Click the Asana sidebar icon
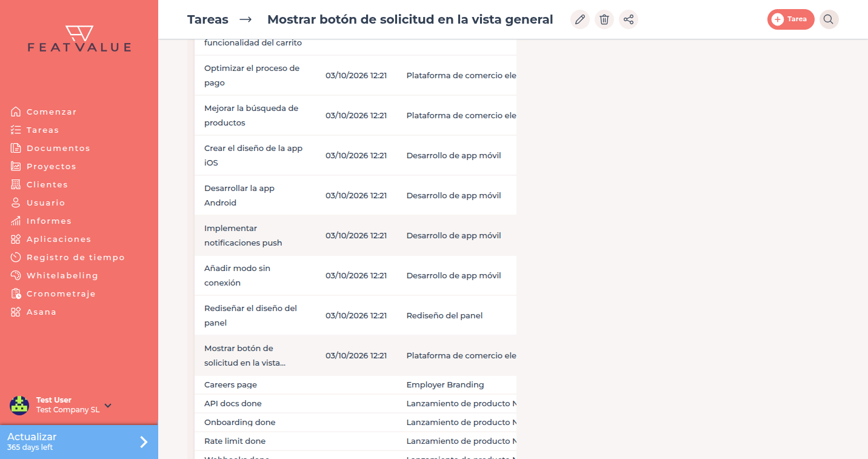The width and height of the screenshot is (868, 459). pyautogui.click(x=16, y=312)
